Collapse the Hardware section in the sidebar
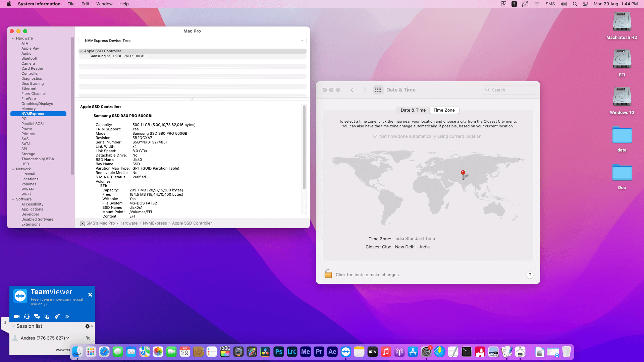The width and height of the screenshot is (644, 362). (x=13, y=39)
